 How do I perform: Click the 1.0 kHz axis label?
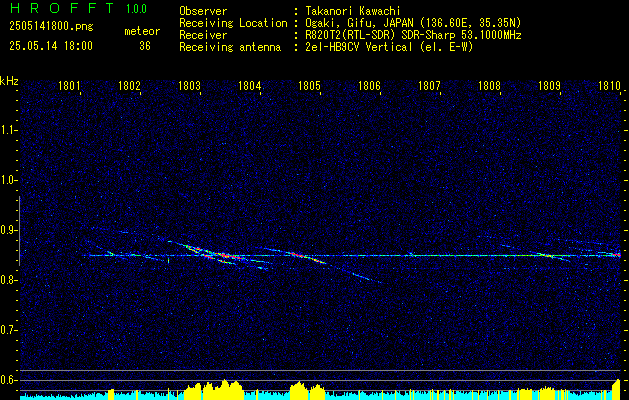tap(8, 180)
